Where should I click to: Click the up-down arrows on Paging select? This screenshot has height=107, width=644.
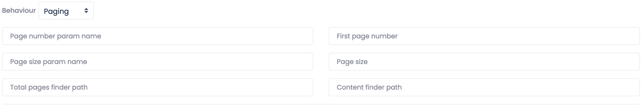86,10
